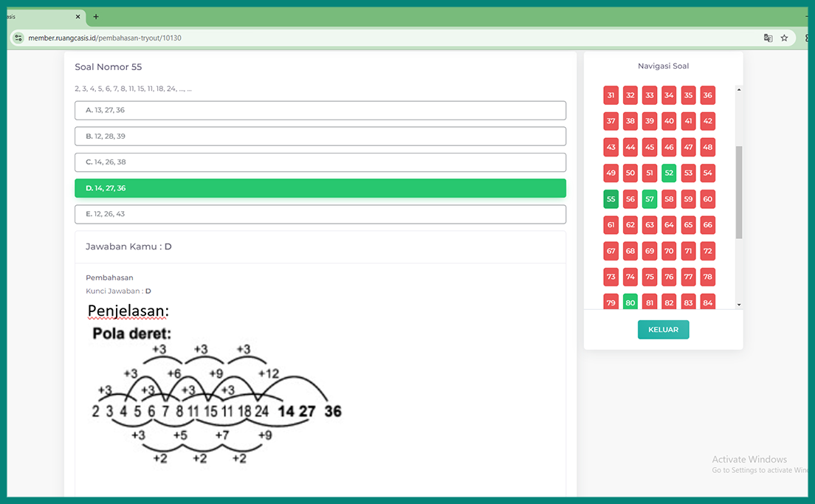This screenshot has height=504, width=815.
Task: Bookmark this page with the star icon
Action: 784,38
